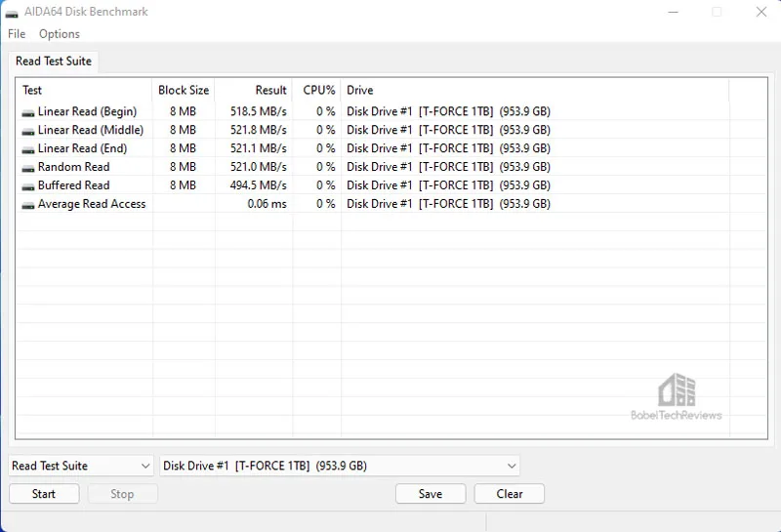Click the Stop button

(x=123, y=494)
